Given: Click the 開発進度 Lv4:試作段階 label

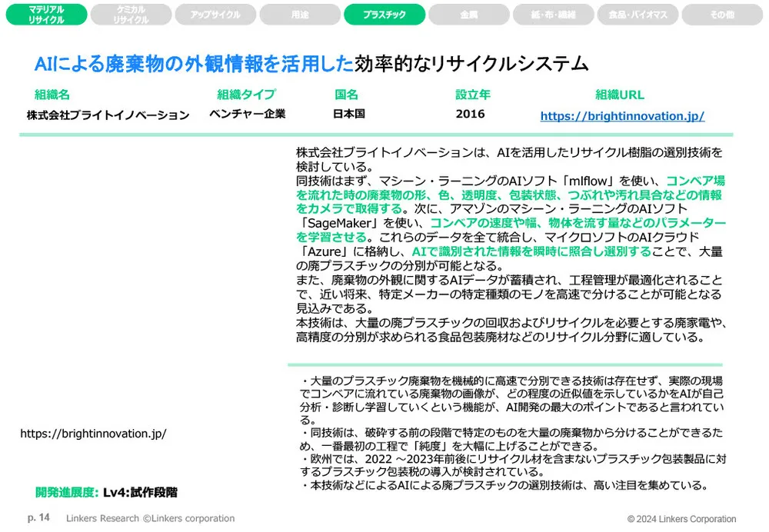Looking at the screenshot, I should click(x=105, y=490).
